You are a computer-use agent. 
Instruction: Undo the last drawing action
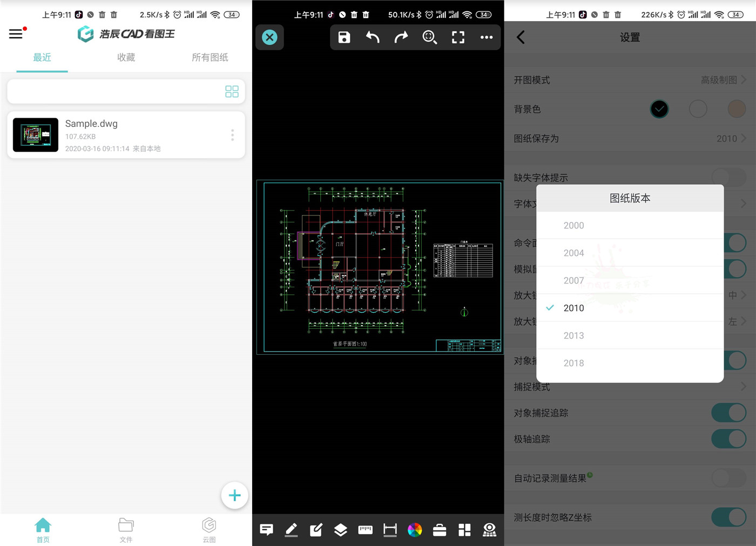tap(373, 37)
